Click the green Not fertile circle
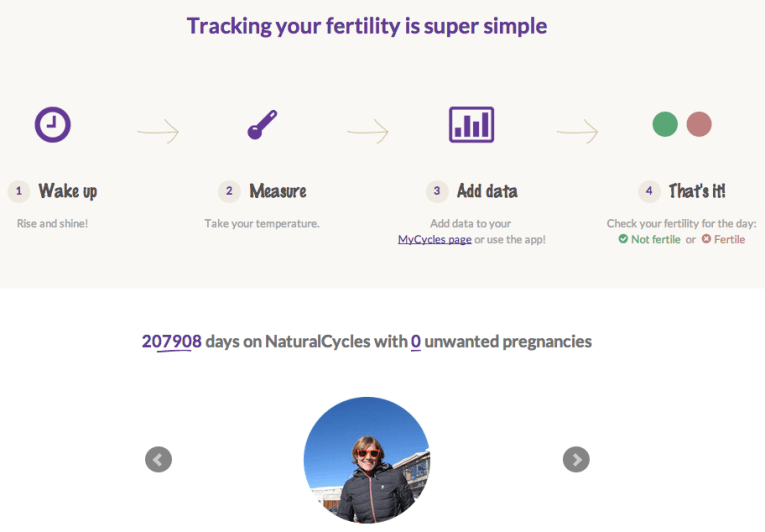The width and height of the screenshot is (765, 532). point(665,124)
